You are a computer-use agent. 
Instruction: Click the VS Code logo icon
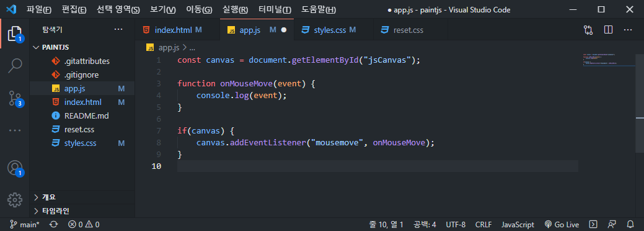click(11, 9)
